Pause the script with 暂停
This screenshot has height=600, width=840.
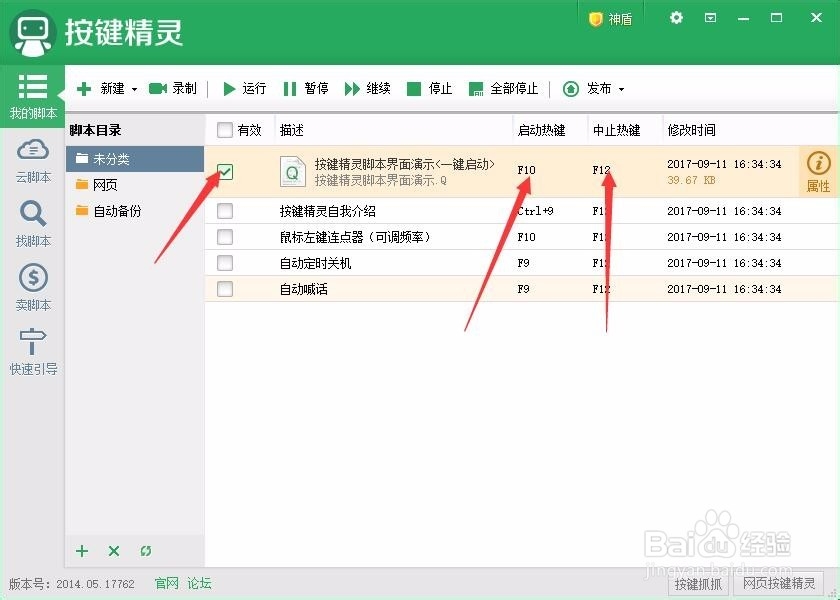[x=305, y=88]
